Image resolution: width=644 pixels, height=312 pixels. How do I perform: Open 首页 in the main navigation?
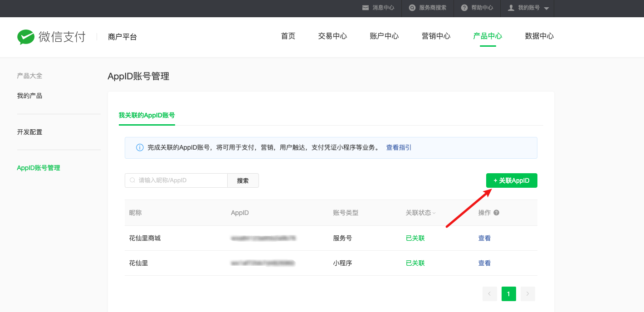[288, 36]
